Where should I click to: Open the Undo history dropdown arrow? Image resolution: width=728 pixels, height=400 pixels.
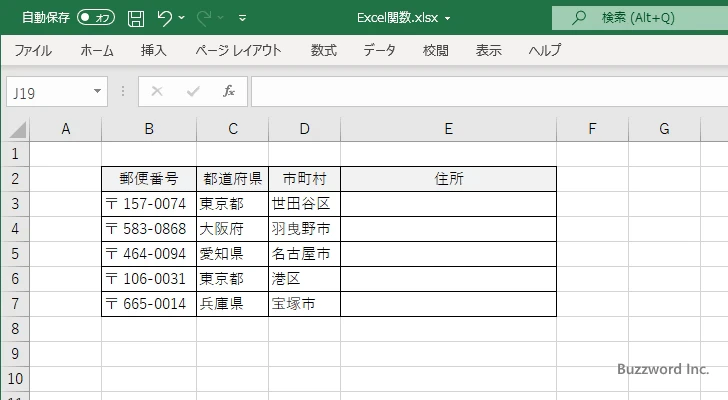pos(182,18)
